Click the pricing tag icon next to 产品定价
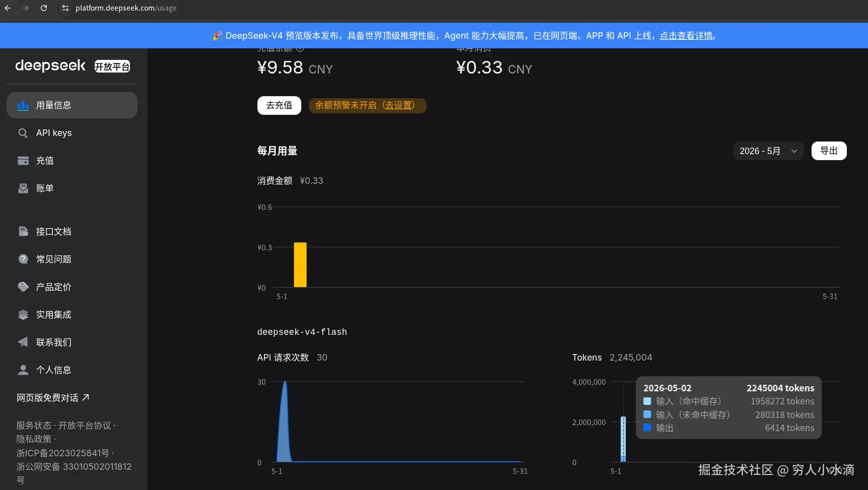The image size is (868, 490). pyautogui.click(x=23, y=287)
